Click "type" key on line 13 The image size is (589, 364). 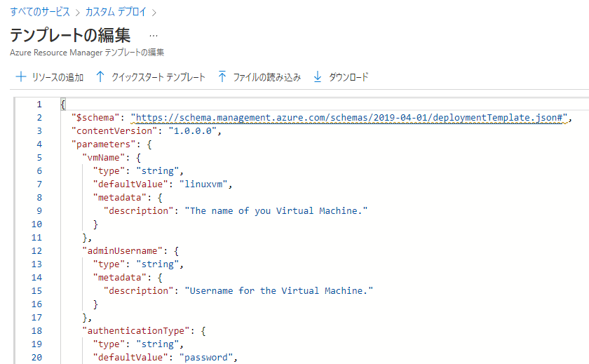click(109, 264)
